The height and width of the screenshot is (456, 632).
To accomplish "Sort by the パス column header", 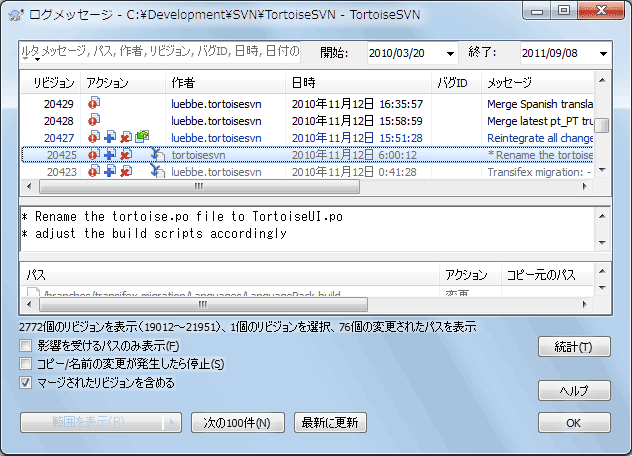I will (x=230, y=275).
